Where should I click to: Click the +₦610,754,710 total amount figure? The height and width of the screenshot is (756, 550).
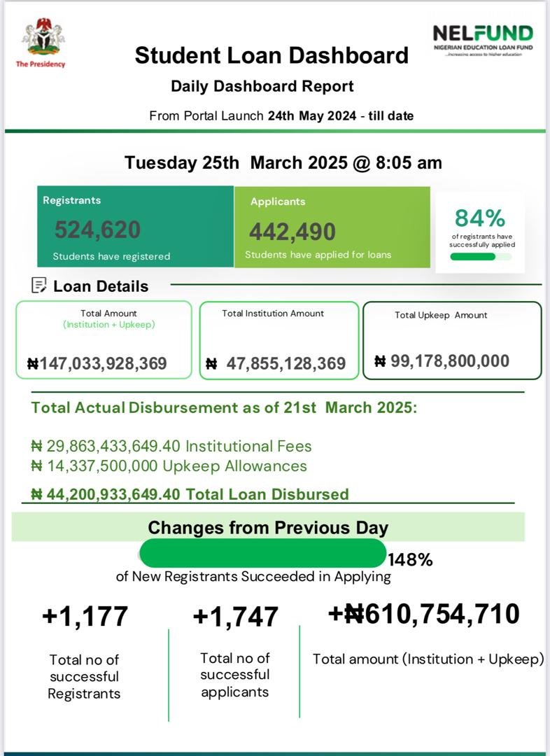tap(424, 614)
